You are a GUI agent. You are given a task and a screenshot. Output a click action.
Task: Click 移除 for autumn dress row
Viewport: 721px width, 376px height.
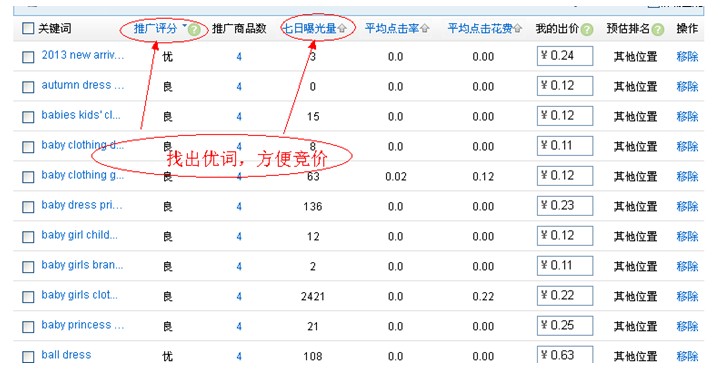point(687,86)
